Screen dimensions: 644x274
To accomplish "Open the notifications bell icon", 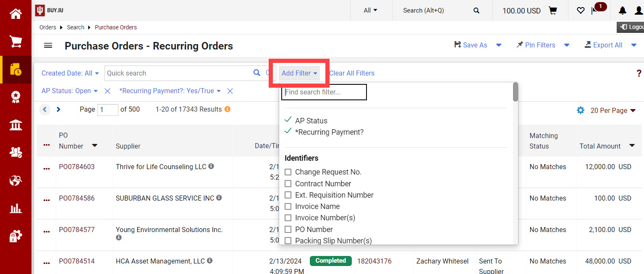I will [623, 10].
